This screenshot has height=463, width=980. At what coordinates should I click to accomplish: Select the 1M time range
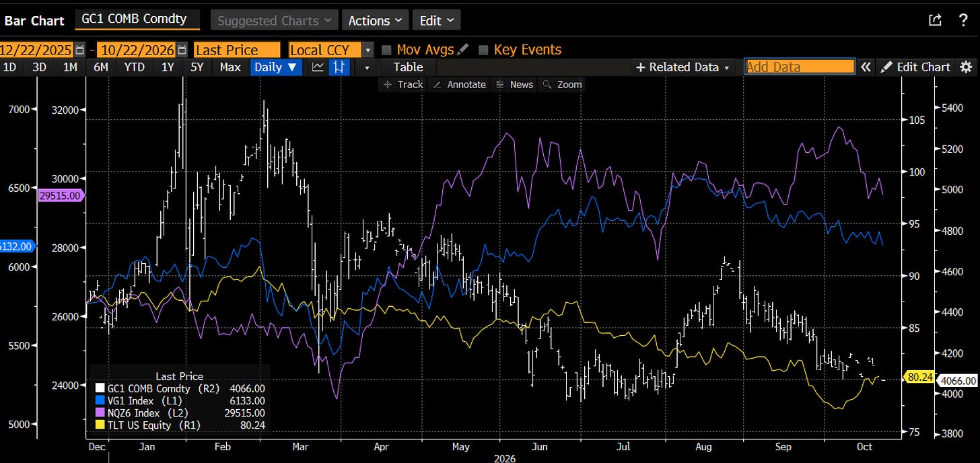click(x=70, y=67)
